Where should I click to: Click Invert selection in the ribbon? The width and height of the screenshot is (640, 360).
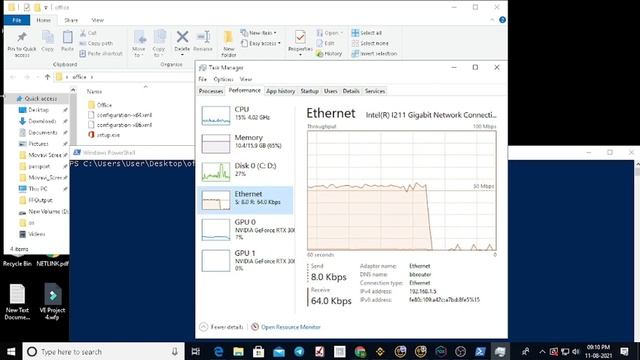click(x=374, y=53)
